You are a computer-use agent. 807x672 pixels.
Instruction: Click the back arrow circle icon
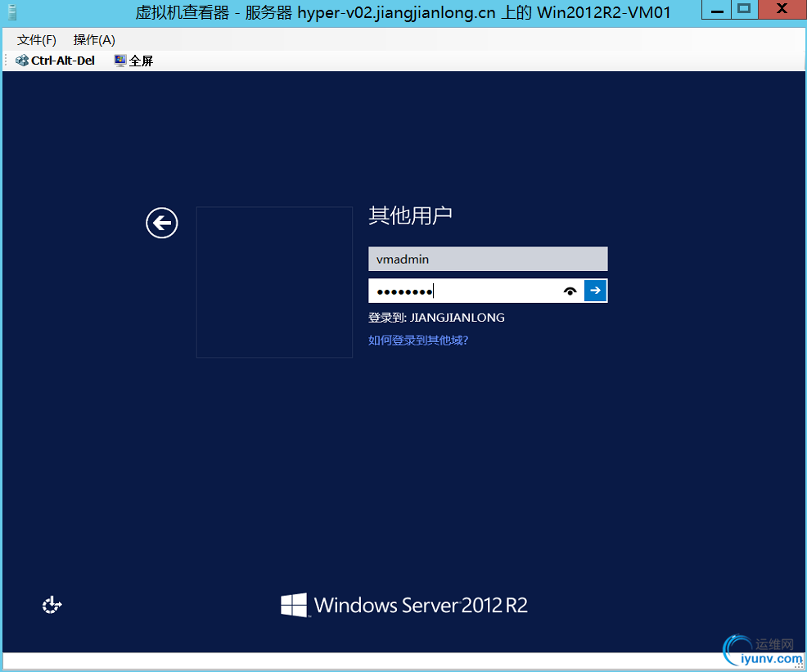click(161, 223)
